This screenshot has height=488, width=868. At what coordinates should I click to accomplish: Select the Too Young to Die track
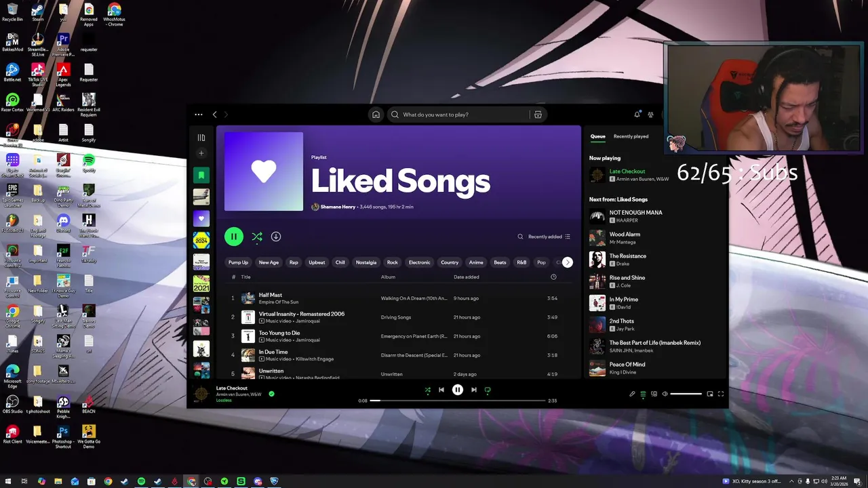tap(399, 336)
